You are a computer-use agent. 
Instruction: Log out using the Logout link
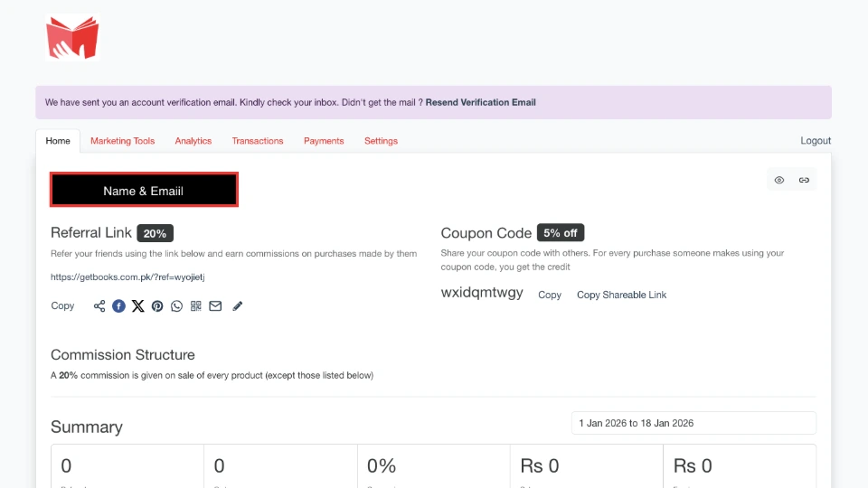click(x=815, y=141)
